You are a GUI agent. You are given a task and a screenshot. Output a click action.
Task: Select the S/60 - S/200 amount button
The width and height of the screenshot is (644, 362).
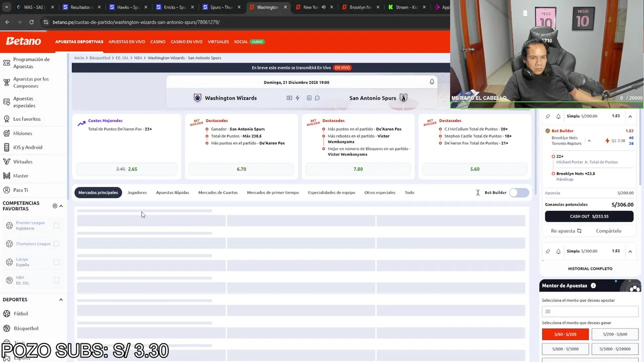[x=565, y=334]
